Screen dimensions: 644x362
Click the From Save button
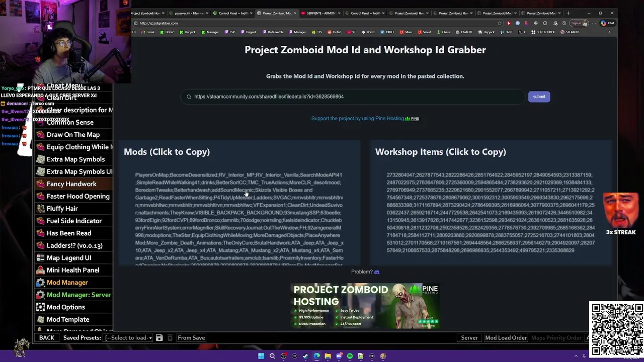click(x=191, y=338)
